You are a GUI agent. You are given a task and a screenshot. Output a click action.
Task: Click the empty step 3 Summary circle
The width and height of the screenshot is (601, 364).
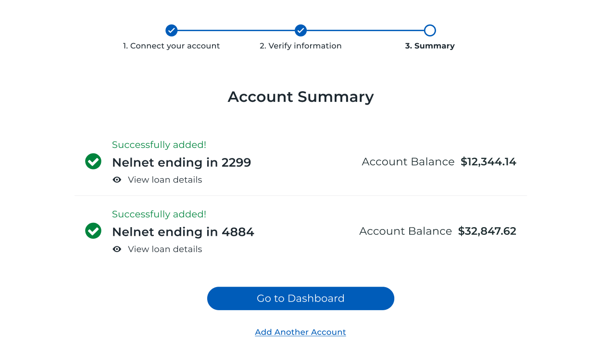click(x=430, y=31)
